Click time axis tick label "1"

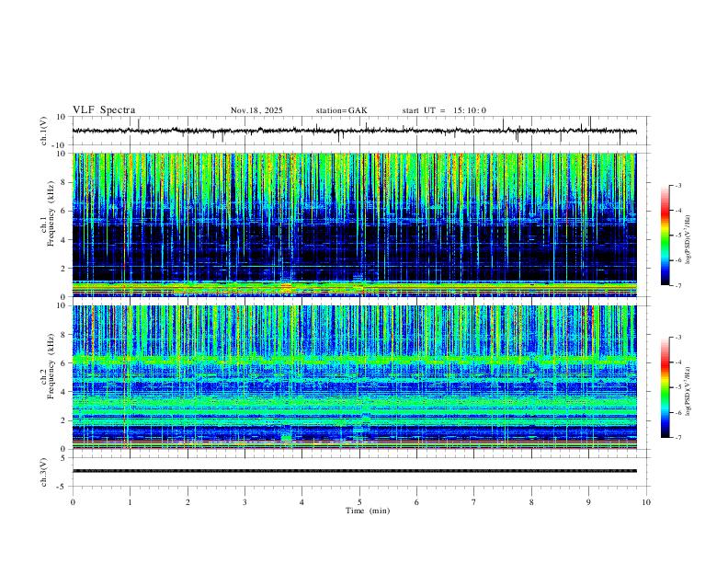coord(130,502)
